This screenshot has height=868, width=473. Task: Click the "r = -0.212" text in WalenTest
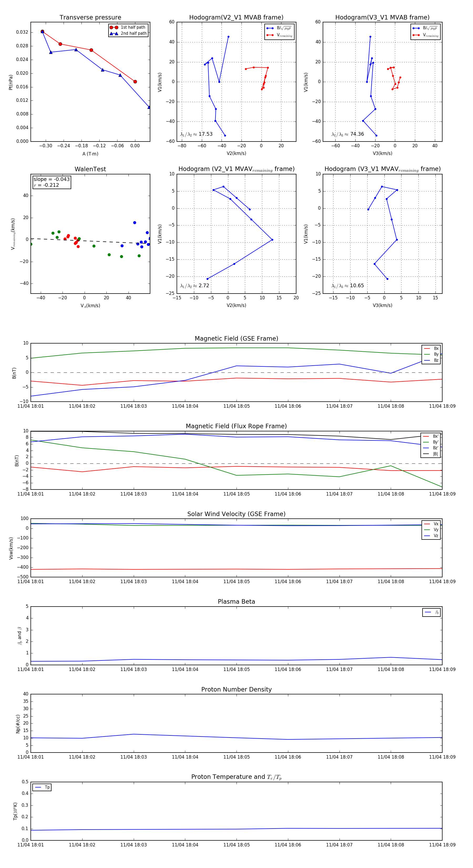point(47,185)
